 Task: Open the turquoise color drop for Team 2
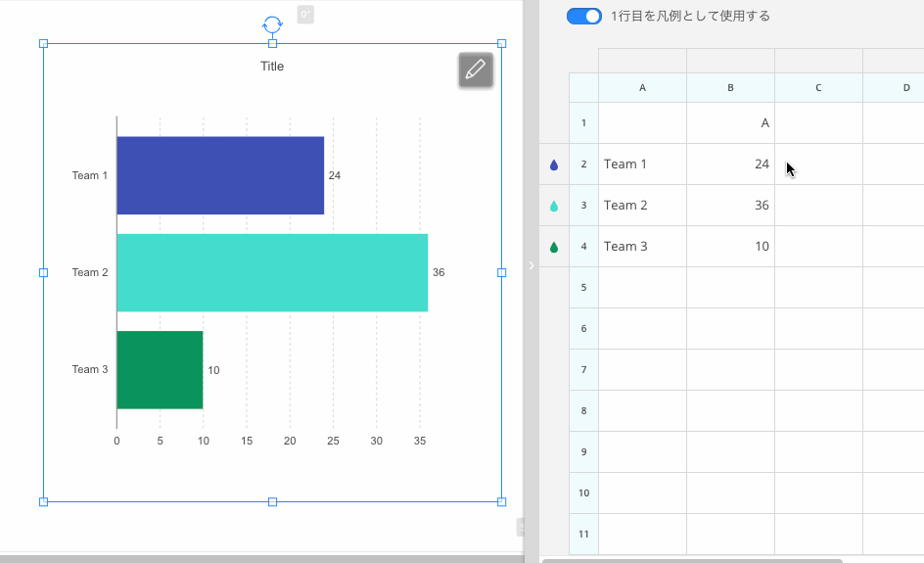[x=554, y=207]
